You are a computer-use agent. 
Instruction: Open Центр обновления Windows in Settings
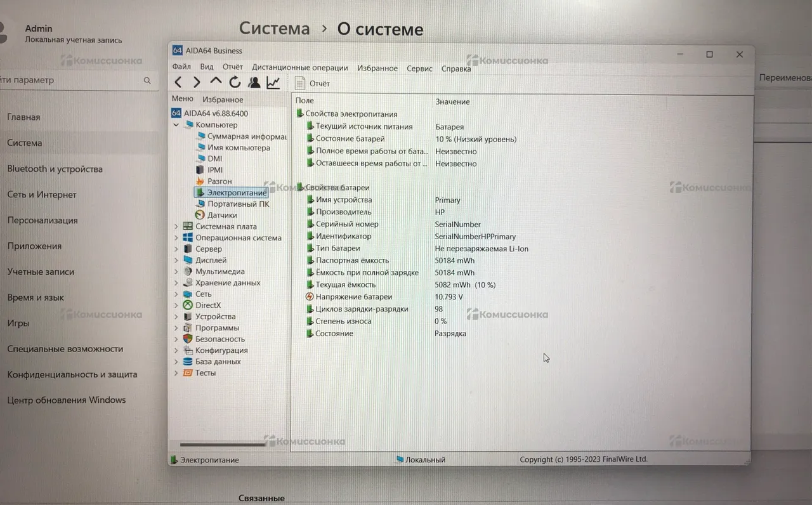(x=67, y=400)
